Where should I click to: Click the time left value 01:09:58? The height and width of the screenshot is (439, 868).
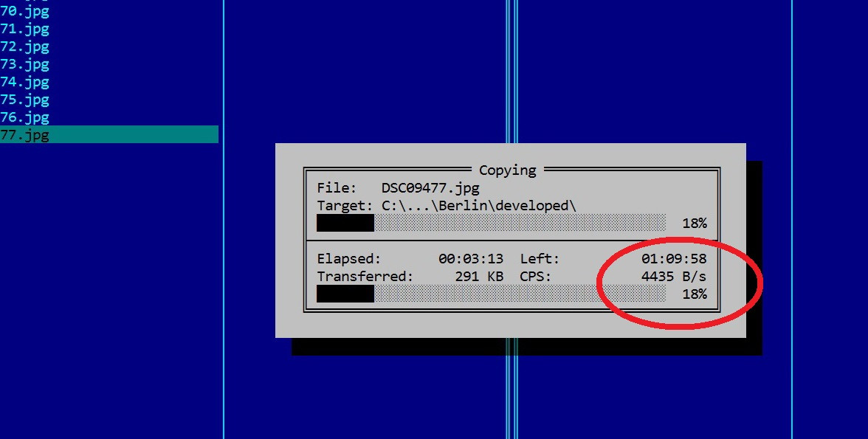pyautogui.click(x=674, y=258)
